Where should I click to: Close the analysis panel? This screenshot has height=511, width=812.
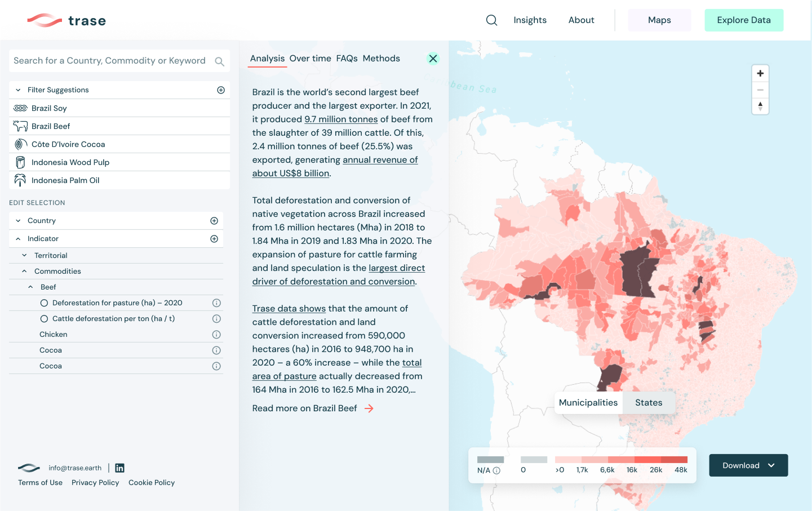pos(433,59)
